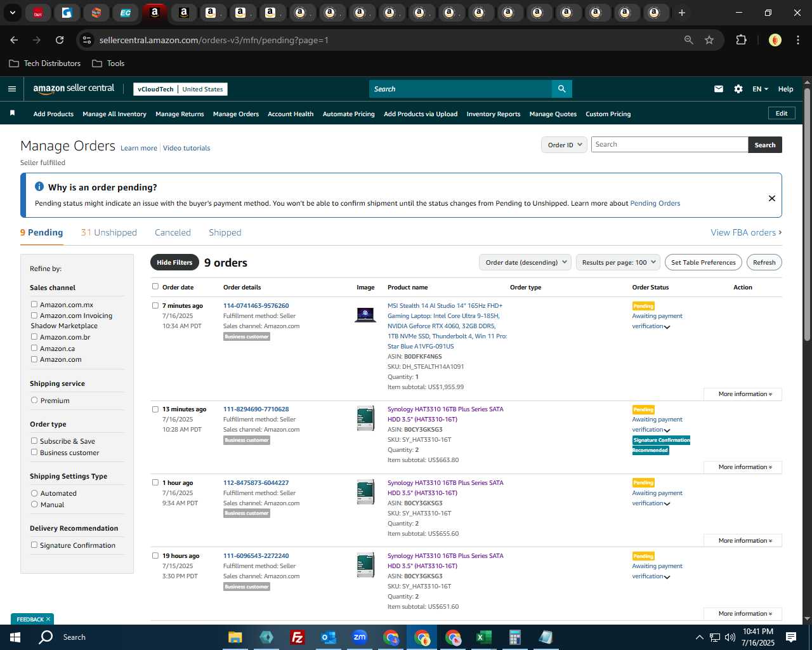The image size is (812, 650).
Task: Go back in browser history
Action: 14,40
